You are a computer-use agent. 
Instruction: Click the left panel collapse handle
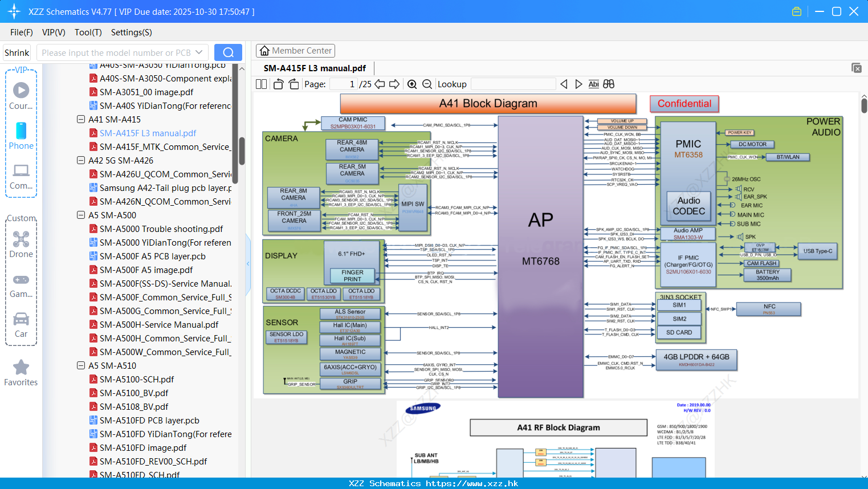[248, 264]
